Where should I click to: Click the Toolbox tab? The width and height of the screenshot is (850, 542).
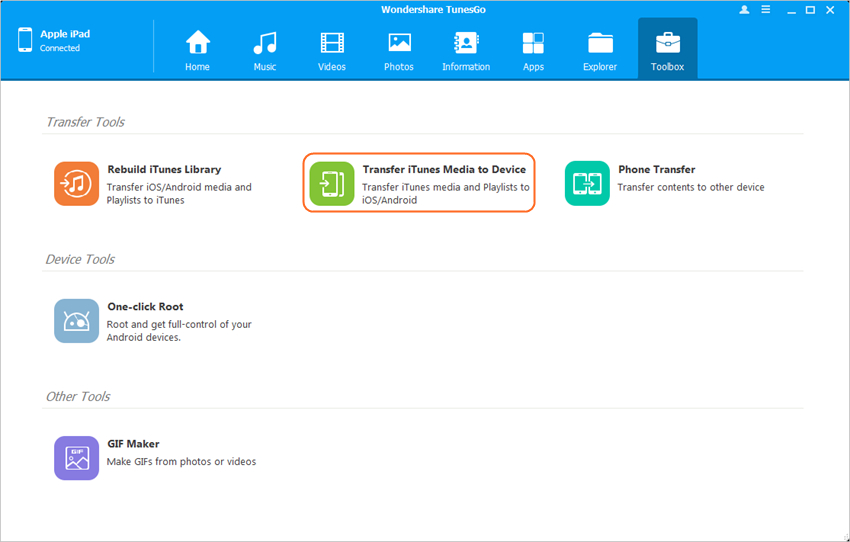click(667, 50)
